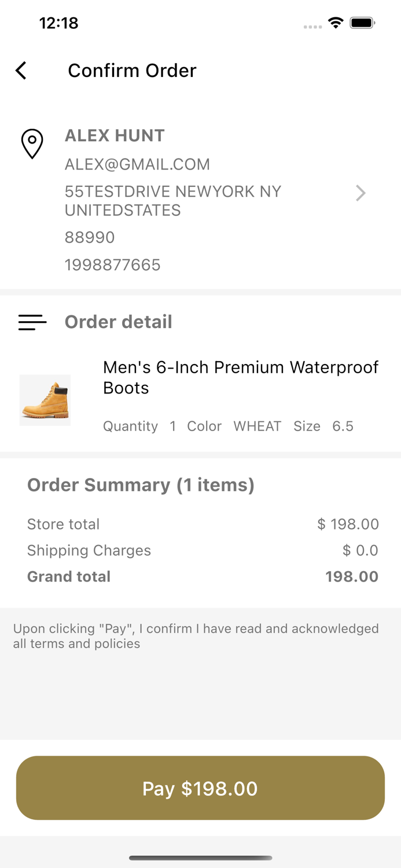This screenshot has width=401, height=868.
Task: Open the boots product thumbnail
Action: (45, 400)
